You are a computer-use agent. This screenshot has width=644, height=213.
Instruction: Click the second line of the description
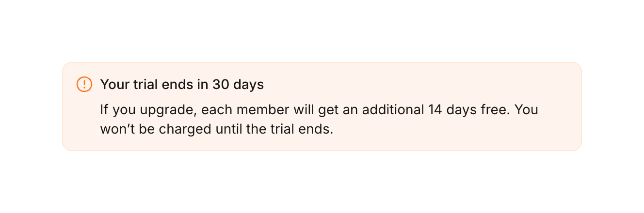[x=216, y=130]
